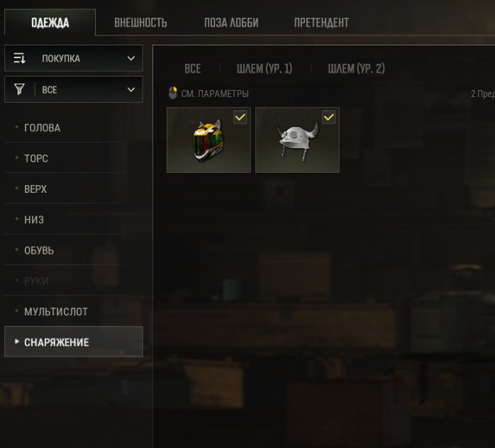Select the white horned helmet
495x448 pixels.
(x=297, y=140)
